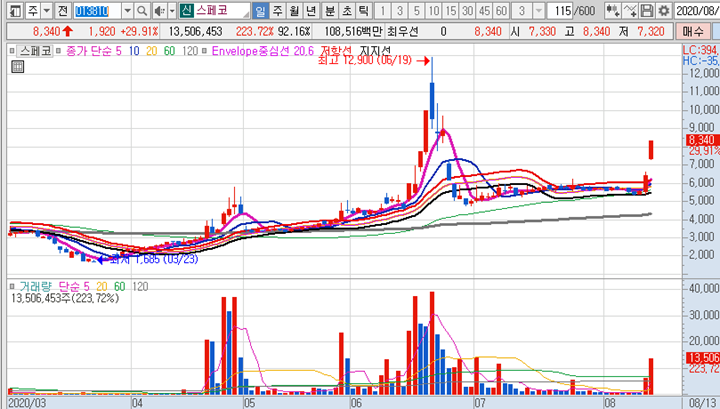Click the save chart floppy icon
The width and height of the screenshot is (720, 409).
(647, 11)
